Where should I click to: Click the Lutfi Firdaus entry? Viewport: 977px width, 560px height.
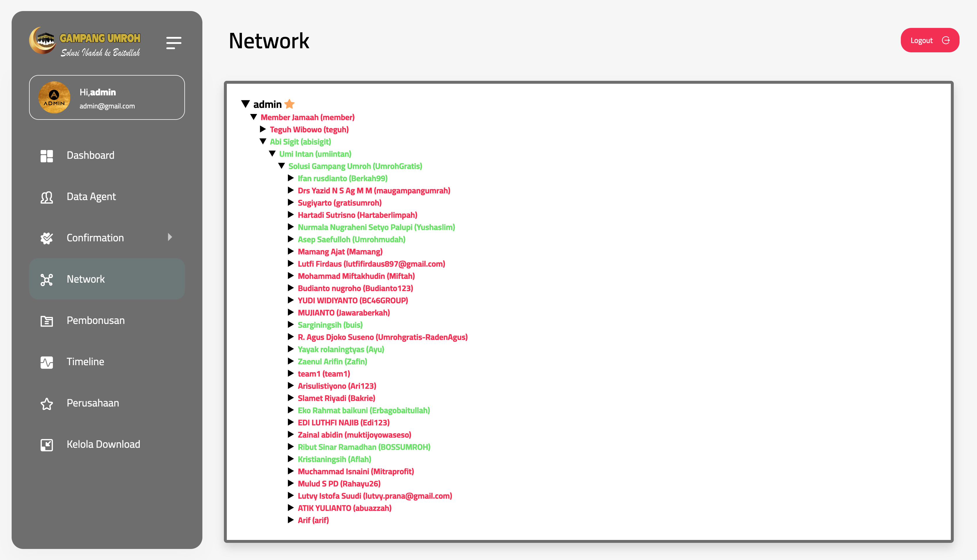372,264
